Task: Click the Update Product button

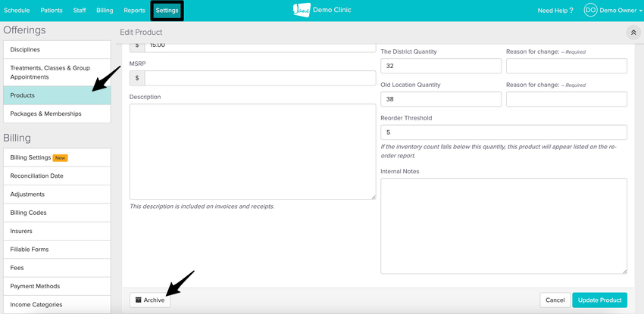Action: [x=599, y=300]
